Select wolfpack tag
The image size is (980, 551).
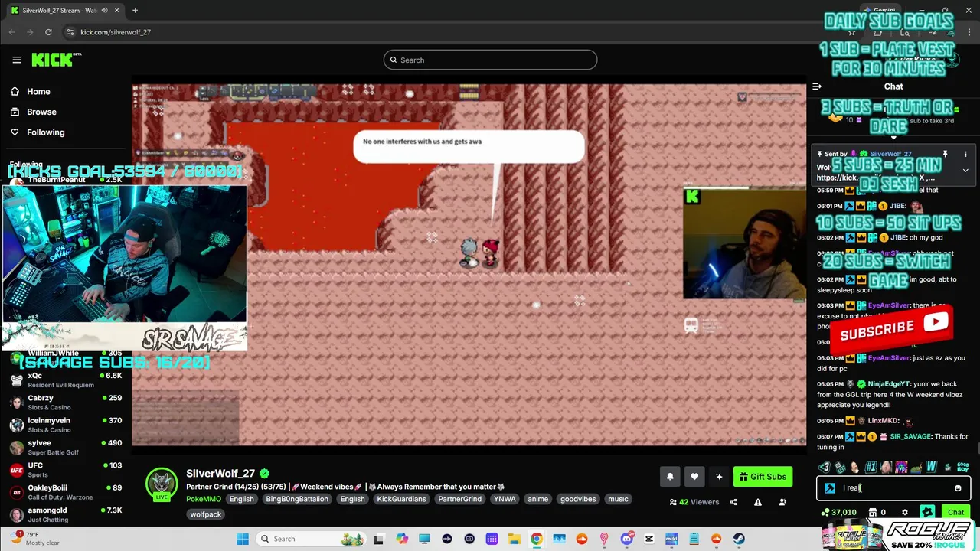point(205,514)
